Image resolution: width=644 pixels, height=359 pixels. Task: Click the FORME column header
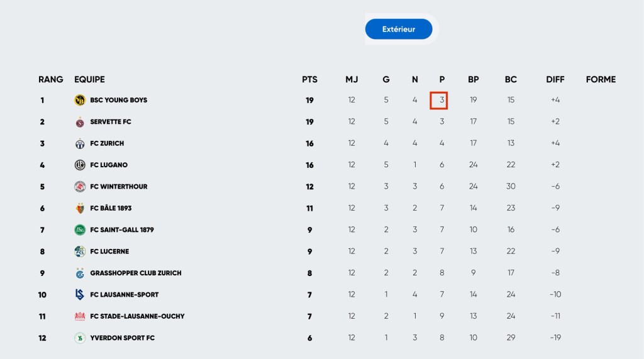(x=601, y=79)
